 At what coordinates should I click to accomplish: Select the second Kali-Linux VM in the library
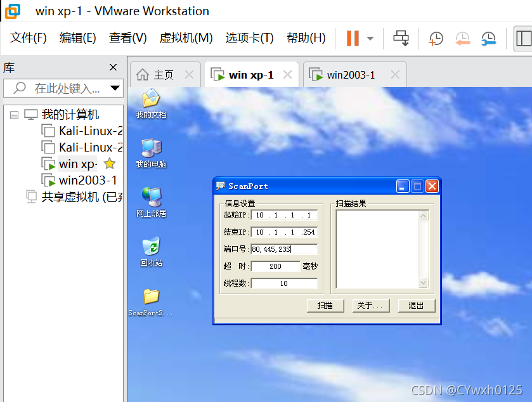click(x=91, y=148)
